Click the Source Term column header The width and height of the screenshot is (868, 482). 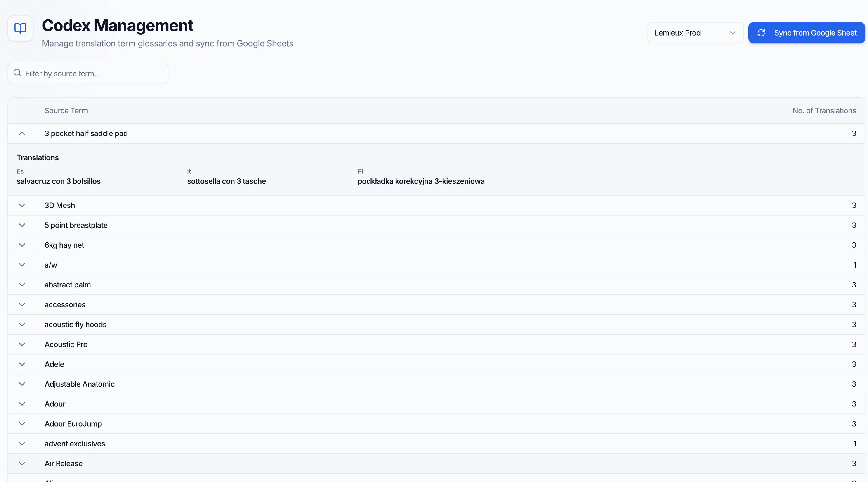click(66, 111)
